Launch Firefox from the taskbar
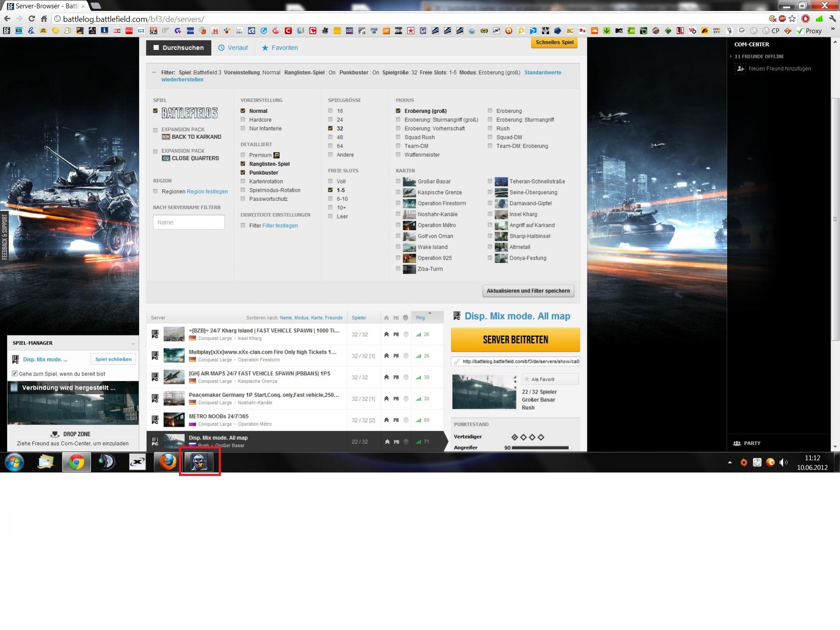 point(168,462)
